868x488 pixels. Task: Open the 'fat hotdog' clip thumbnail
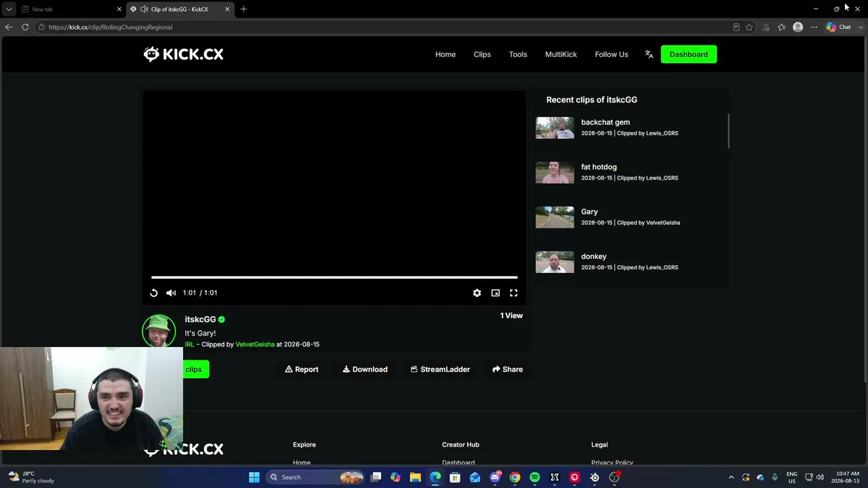click(x=555, y=173)
